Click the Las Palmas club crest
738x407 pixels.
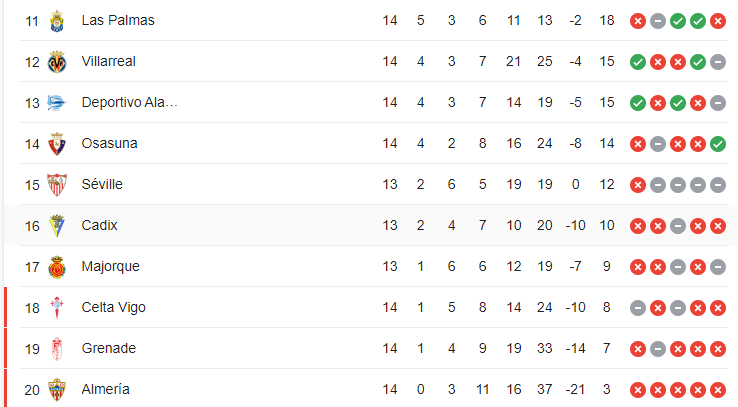click(x=57, y=20)
